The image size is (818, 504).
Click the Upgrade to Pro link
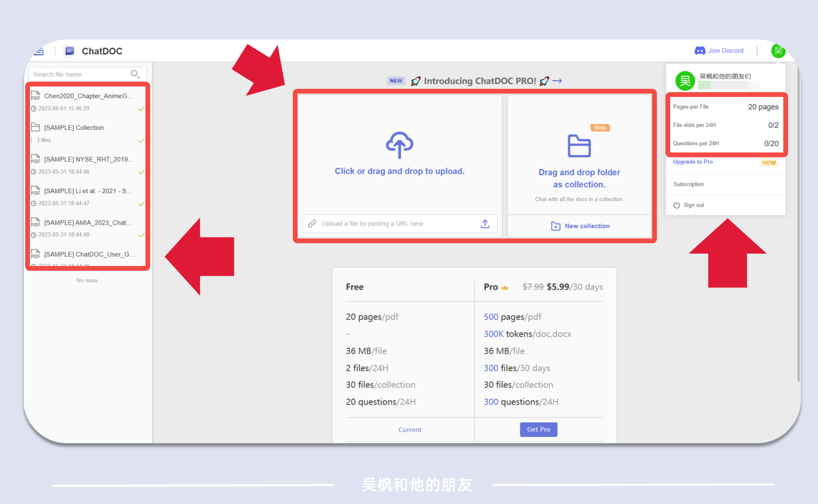[693, 162]
